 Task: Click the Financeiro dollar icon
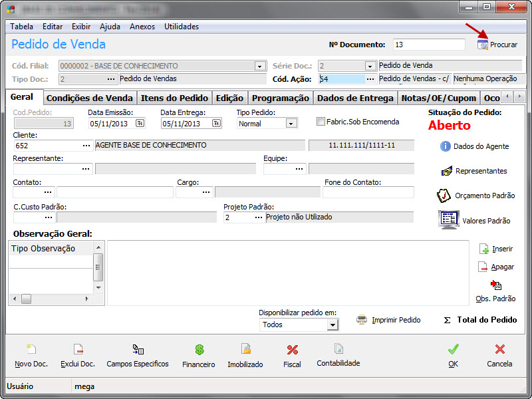(x=199, y=350)
